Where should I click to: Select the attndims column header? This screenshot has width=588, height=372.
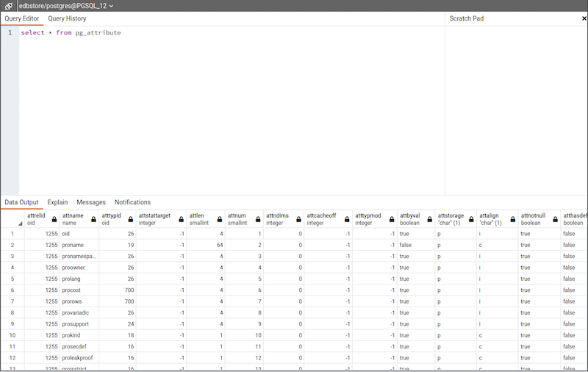pos(284,219)
